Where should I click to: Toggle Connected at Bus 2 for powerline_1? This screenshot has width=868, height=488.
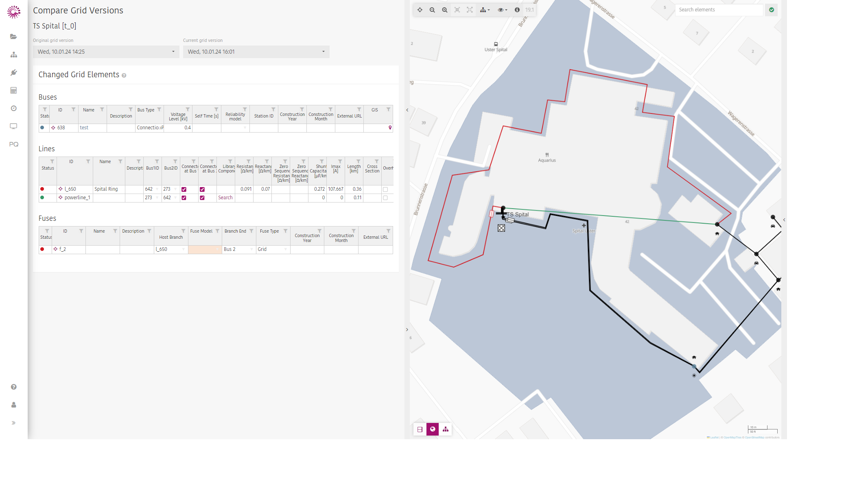[x=202, y=198]
